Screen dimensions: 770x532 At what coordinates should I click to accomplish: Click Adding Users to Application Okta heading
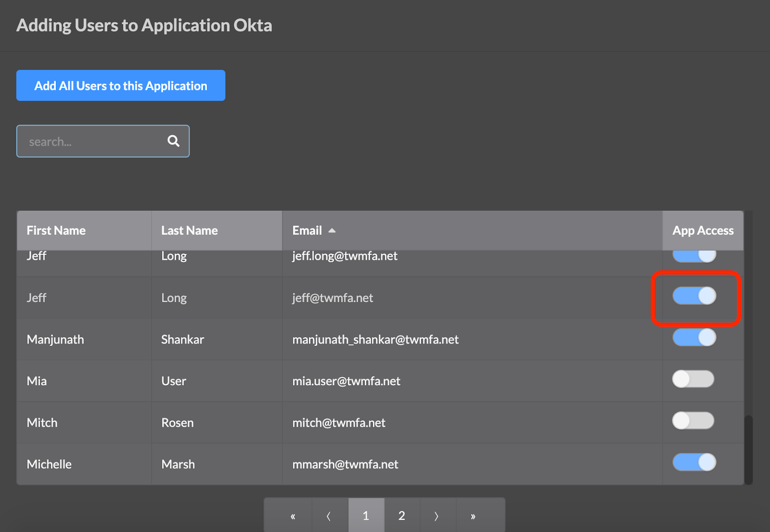144,25
